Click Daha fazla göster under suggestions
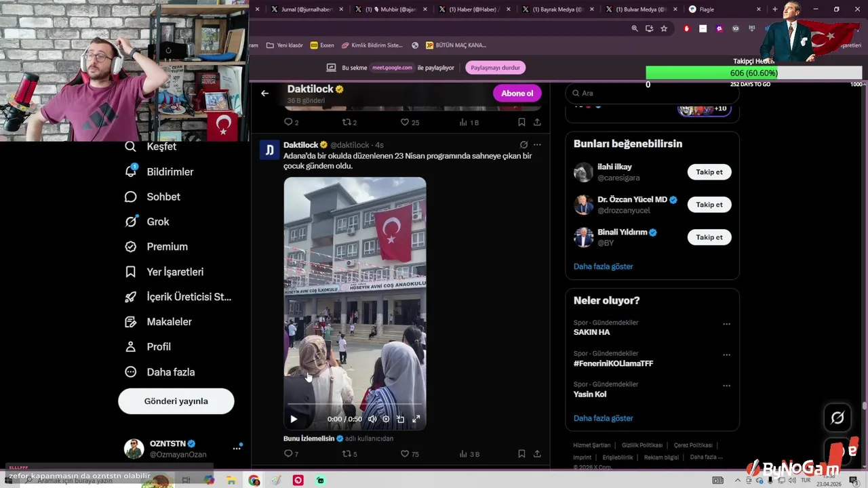 (x=604, y=266)
